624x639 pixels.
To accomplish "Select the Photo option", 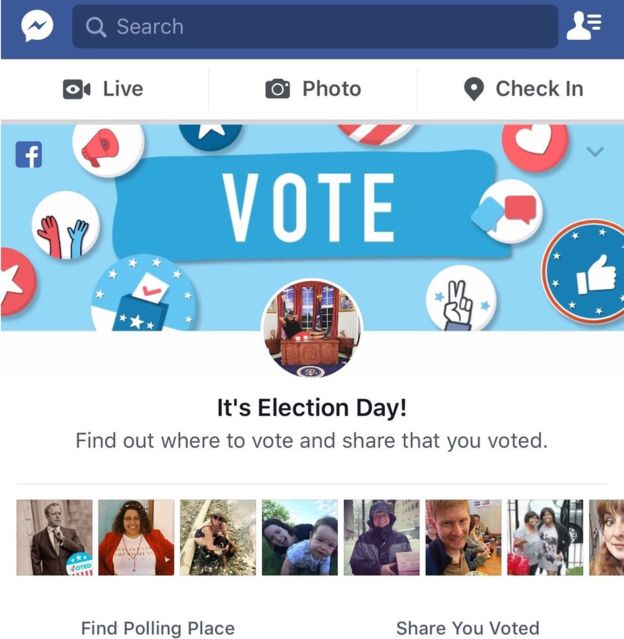I will click(313, 89).
